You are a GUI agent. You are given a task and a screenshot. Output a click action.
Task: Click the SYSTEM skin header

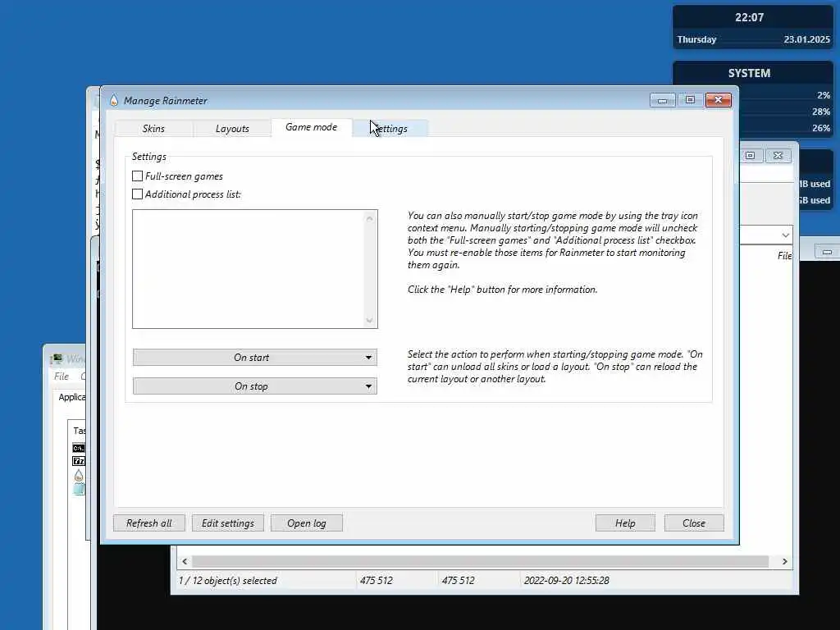[x=749, y=73]
